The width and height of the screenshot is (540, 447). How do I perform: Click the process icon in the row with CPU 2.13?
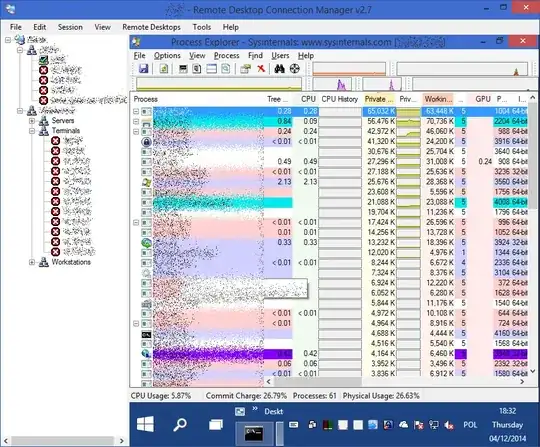[146, 182]
